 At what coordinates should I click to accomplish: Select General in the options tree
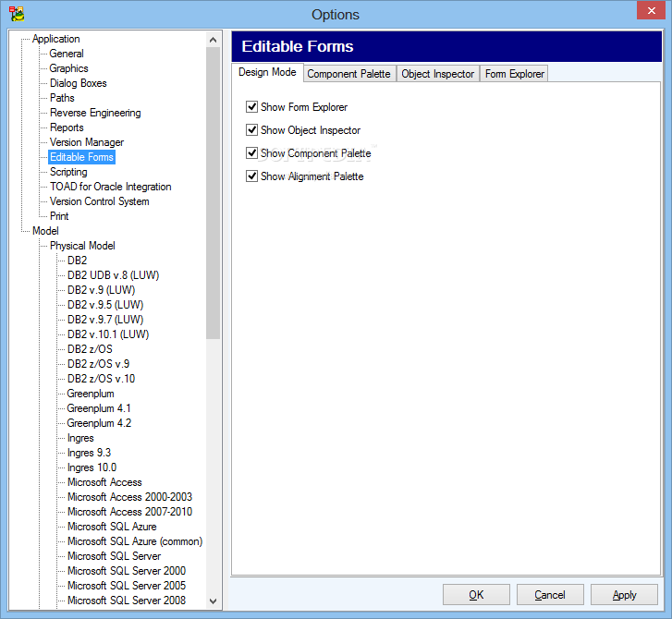[67, 54]
